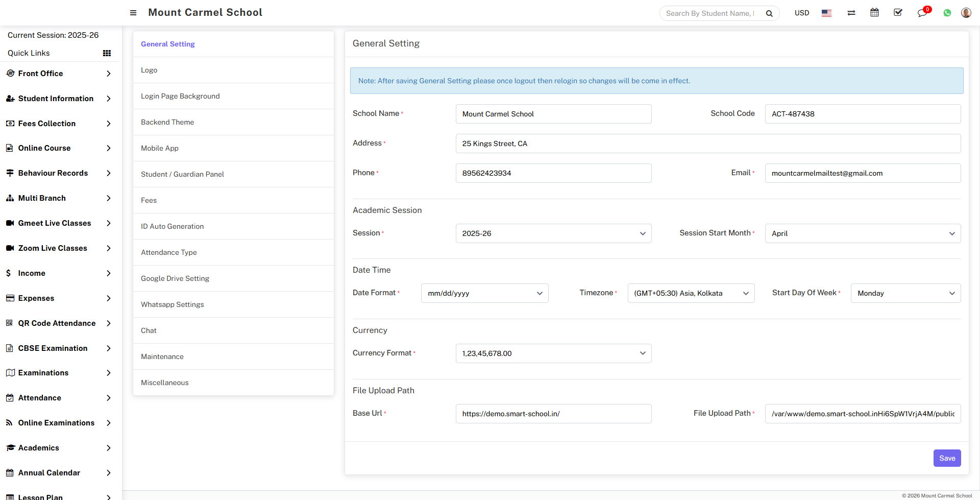The height and width of the screenshot is (500, 980).
Task: Open Session Start Month dropdown
Action: point(863,233)
